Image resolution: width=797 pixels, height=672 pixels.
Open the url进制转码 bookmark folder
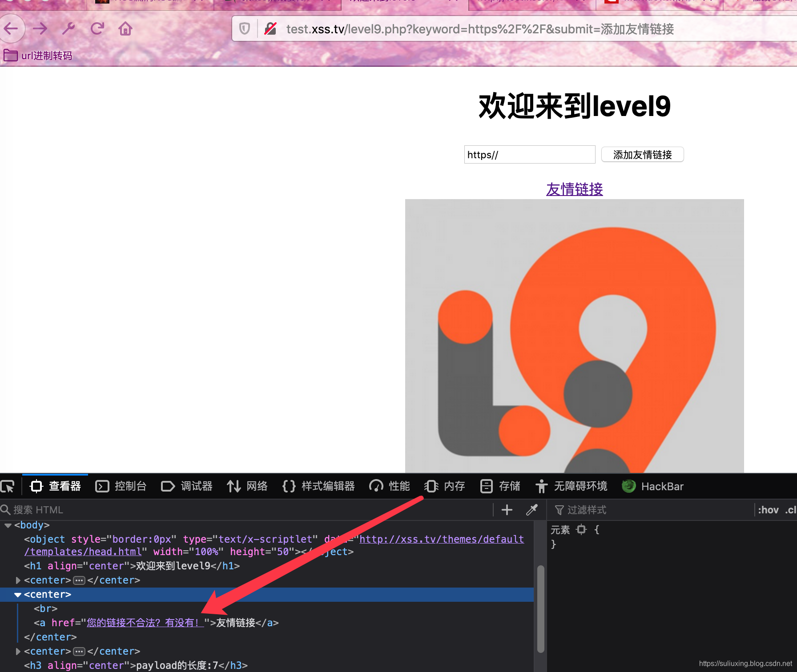pos(38,56)
